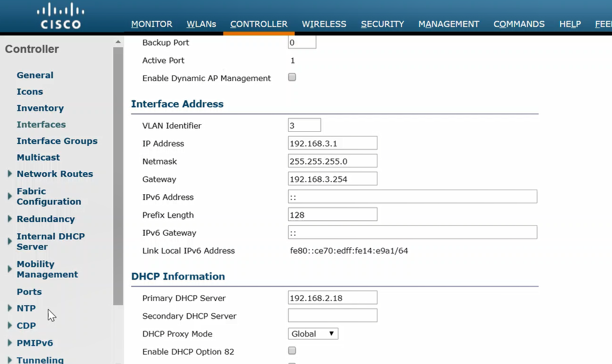Screen dimensions: 612x364
Task: Click the sidebar scroll up arrow
Action: point(118,41)
